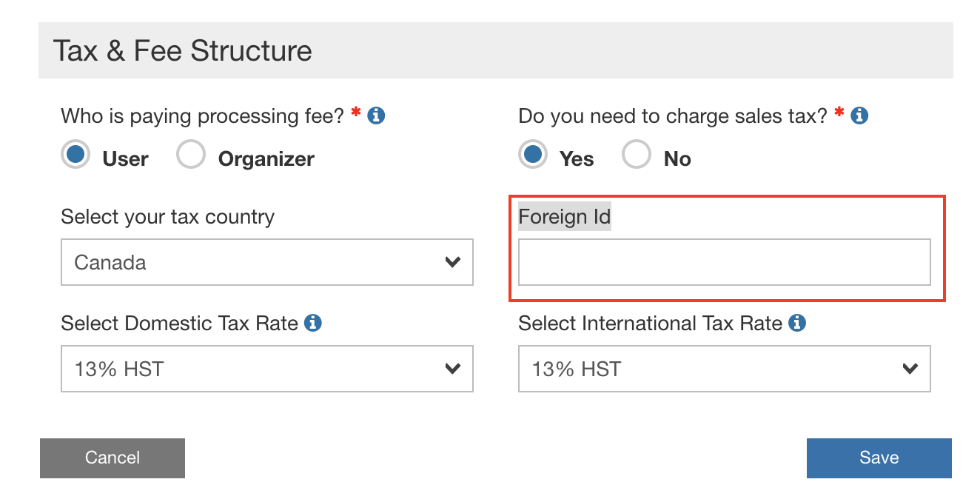Choose Organizer as processing fee payer
980x502 pixels.
(x=191, y=156)
